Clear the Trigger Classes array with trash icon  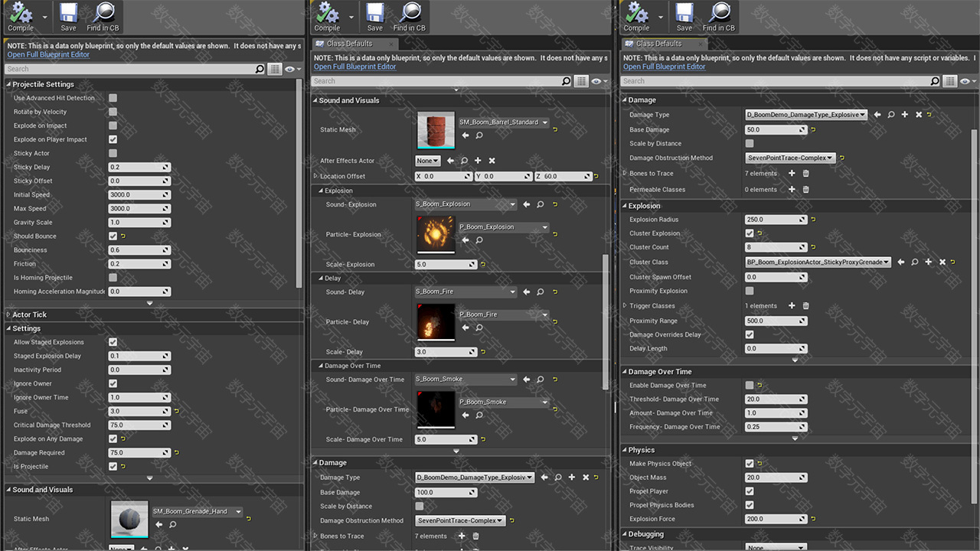[805, 306]
